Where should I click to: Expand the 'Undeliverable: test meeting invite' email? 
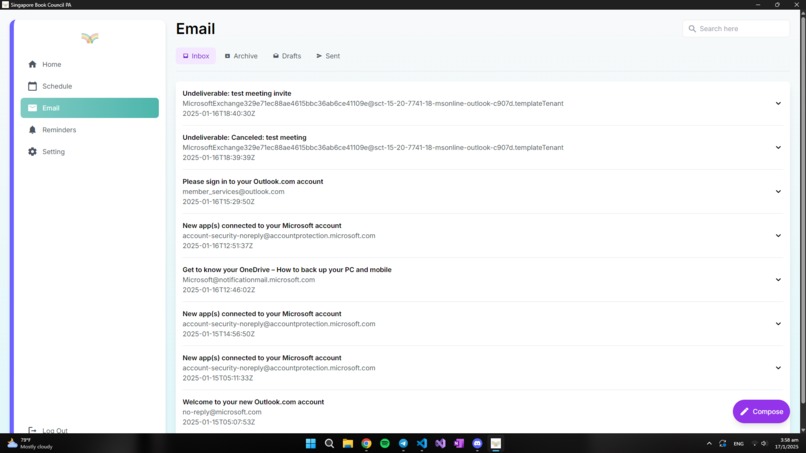point(778,103)
